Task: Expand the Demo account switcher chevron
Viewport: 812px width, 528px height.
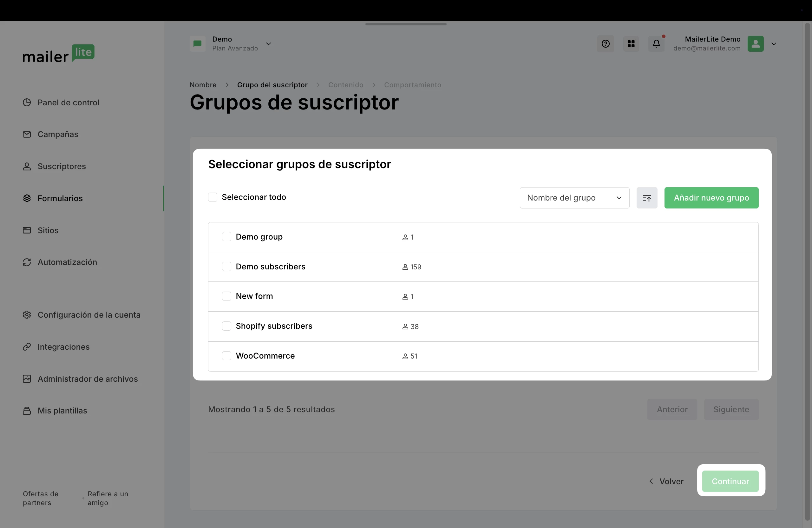Action: [269, 44]
